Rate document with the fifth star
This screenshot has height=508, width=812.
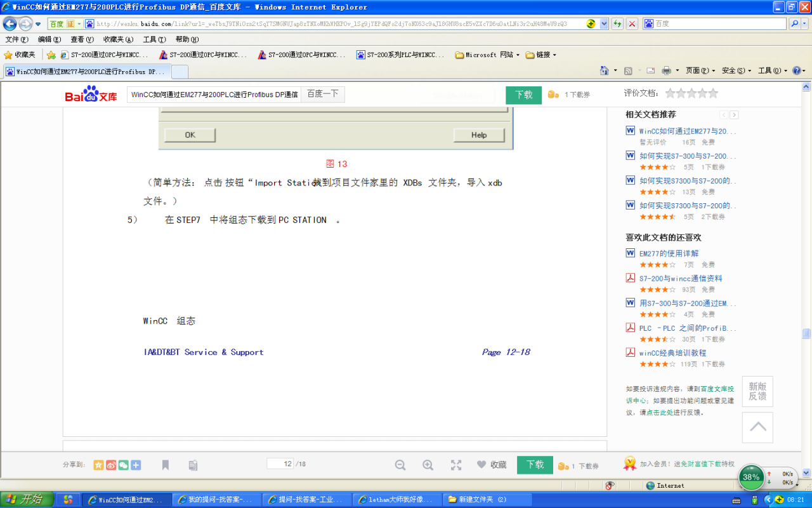713,93
